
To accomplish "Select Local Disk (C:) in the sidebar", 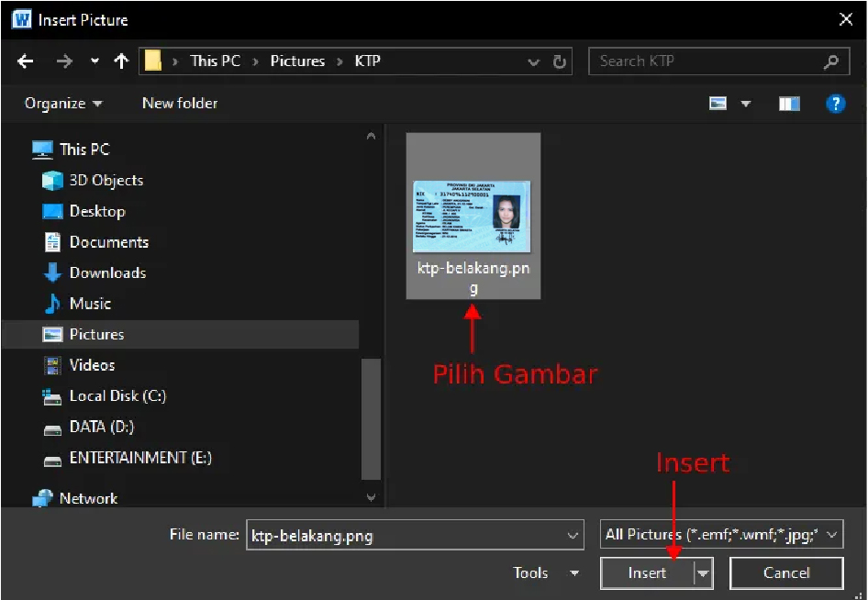I will click(117, 395).
